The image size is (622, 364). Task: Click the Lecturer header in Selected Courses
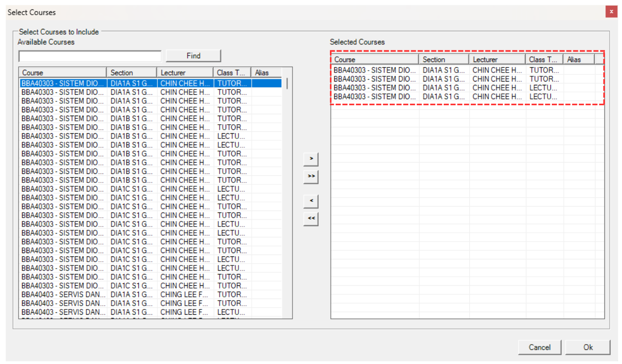[497, 59]
